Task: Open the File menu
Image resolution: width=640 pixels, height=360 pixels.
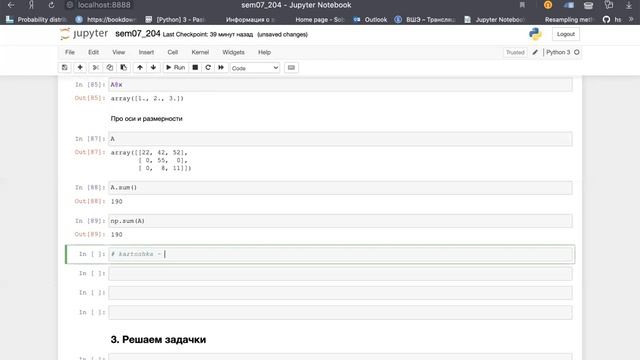Action: click(70, 52)
